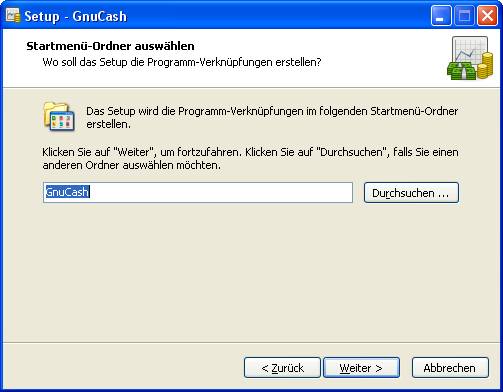Click the text 'Wo soll das Setup die Programm-Verknüpfungen erstellen?'
Screen dimensions: 503x392
(x=182, y=62)
